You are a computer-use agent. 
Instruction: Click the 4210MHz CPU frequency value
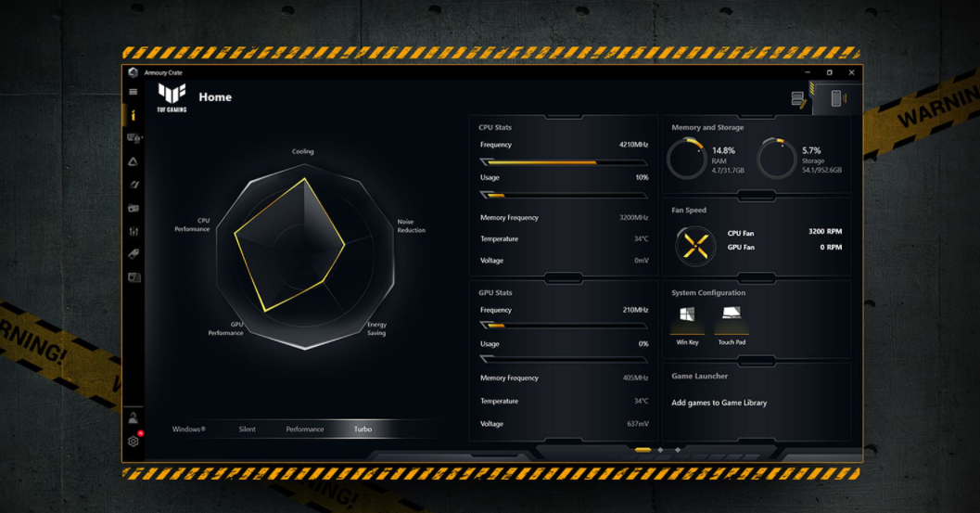634,145
